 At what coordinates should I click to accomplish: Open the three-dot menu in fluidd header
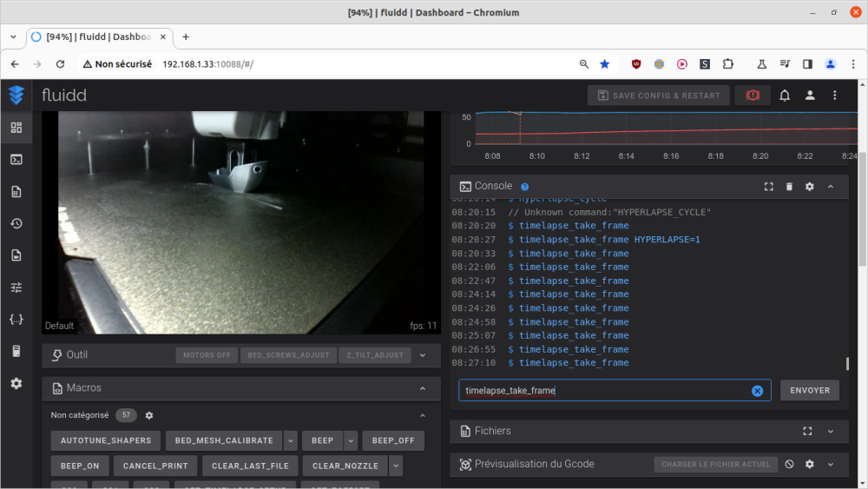pyautogui.click(x=835, y=96)
